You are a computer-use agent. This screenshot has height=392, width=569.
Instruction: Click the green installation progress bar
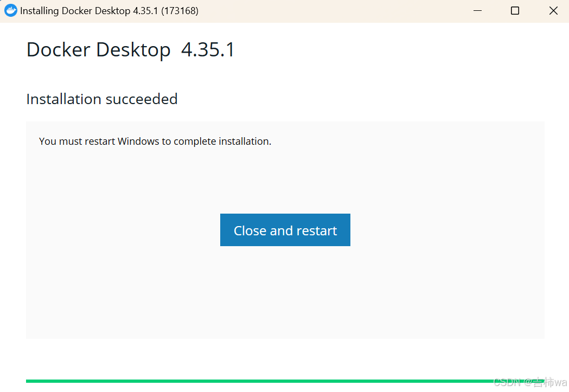(285, 381)
